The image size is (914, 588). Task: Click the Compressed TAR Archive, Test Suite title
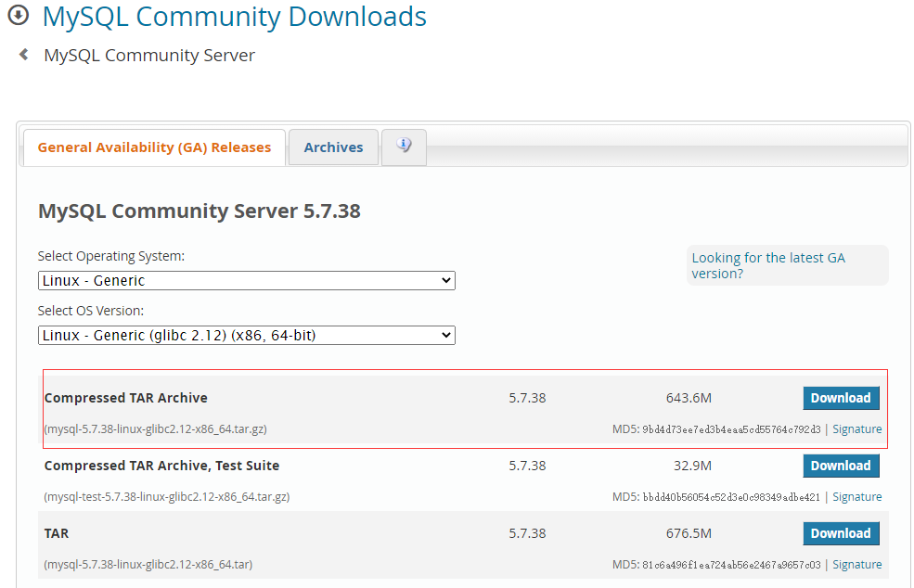[161, 466]
